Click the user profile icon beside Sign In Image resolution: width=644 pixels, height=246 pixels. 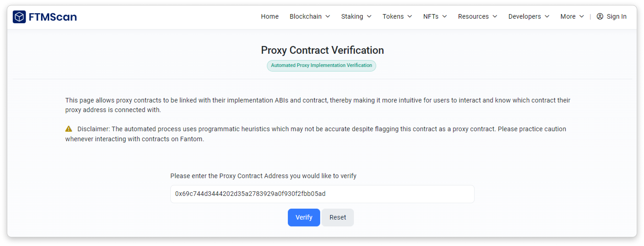[600, 16]
